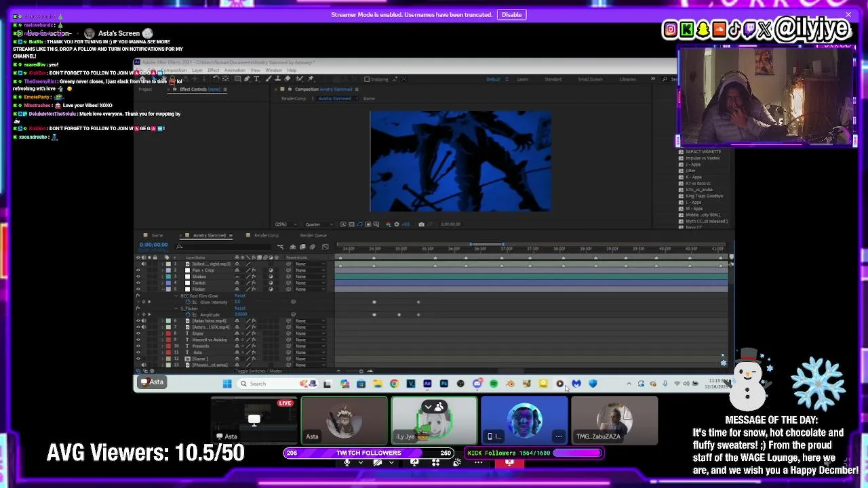
Task: Open Parent dropdown for Enjoy layer
Action: pyautogui.click(x=309, y=333)
